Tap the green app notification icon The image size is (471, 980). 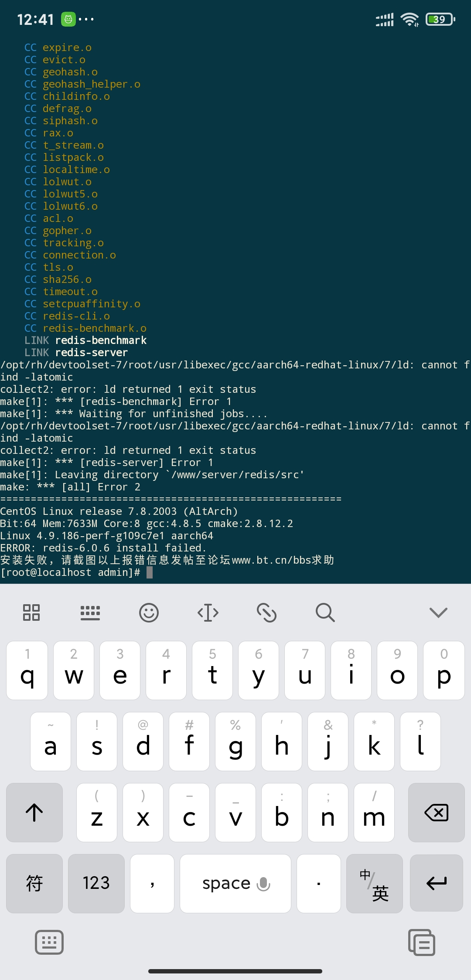click(x=68, y=19)
